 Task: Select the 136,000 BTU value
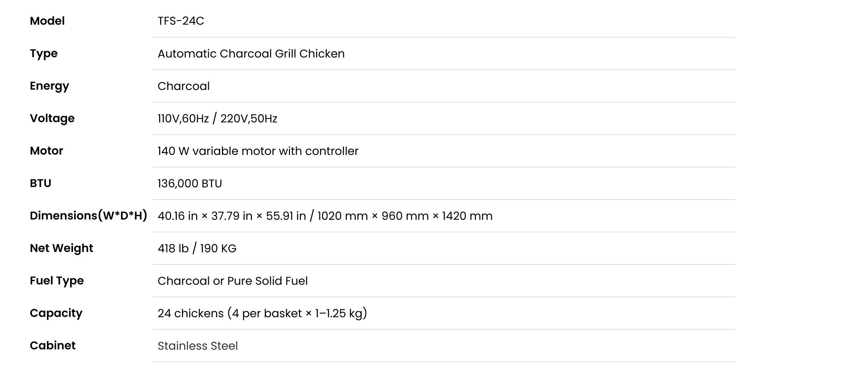coord(190,183)
